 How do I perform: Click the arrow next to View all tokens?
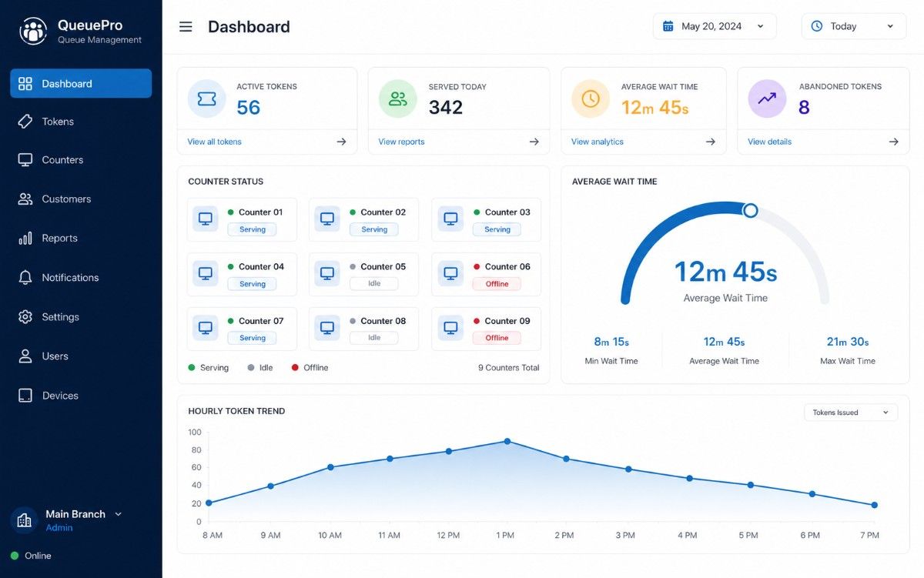(x=341, y=142)
